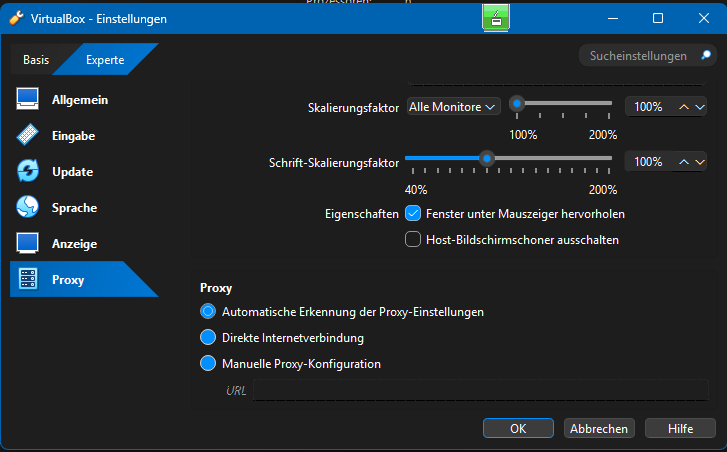The width and height of the screenshot is (727, 452).
Task: Switch to the Basis tab
Action: [x=36, y=59]
